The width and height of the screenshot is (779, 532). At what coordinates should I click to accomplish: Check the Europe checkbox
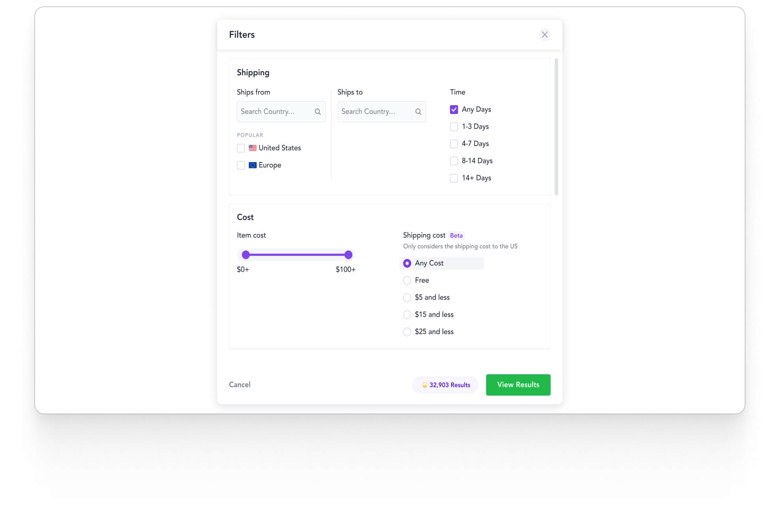(241, 165)
